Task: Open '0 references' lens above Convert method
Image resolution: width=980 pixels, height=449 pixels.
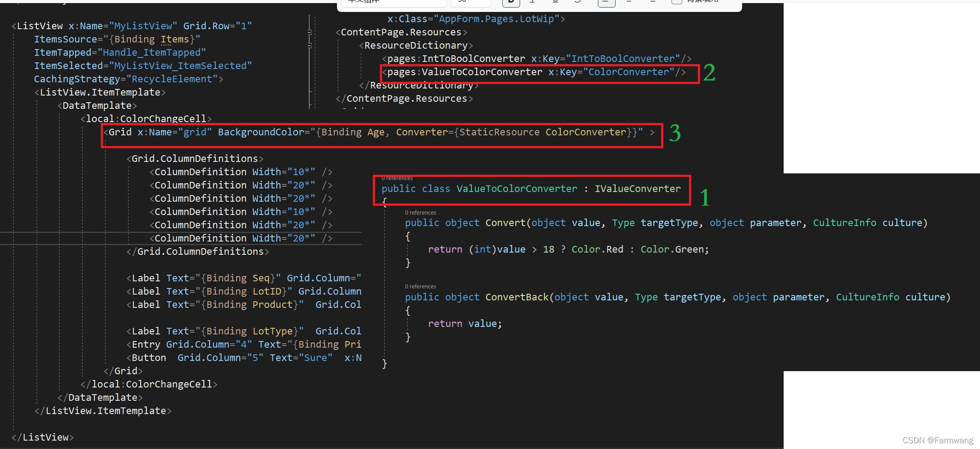Action: pos(421,213)
